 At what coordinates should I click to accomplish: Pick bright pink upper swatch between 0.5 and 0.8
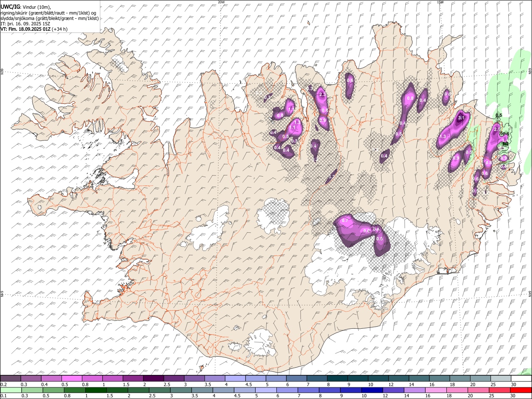(x=72, y=378)
